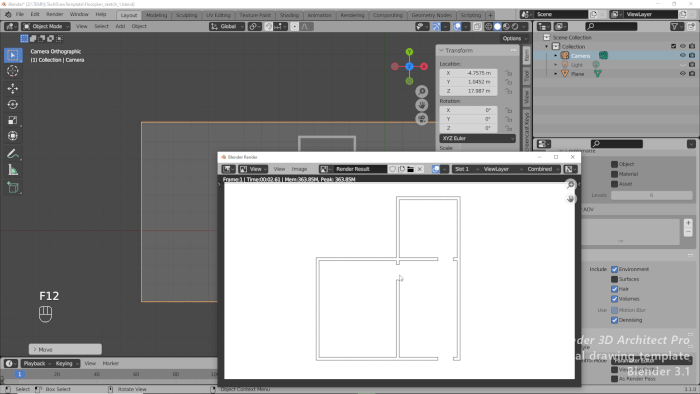Image resolution: width=700 pixels, height=394 pixels.
Task: Hide Camera in viewport via eye icon
Action: pyautogui.click(x=682, y=55)
